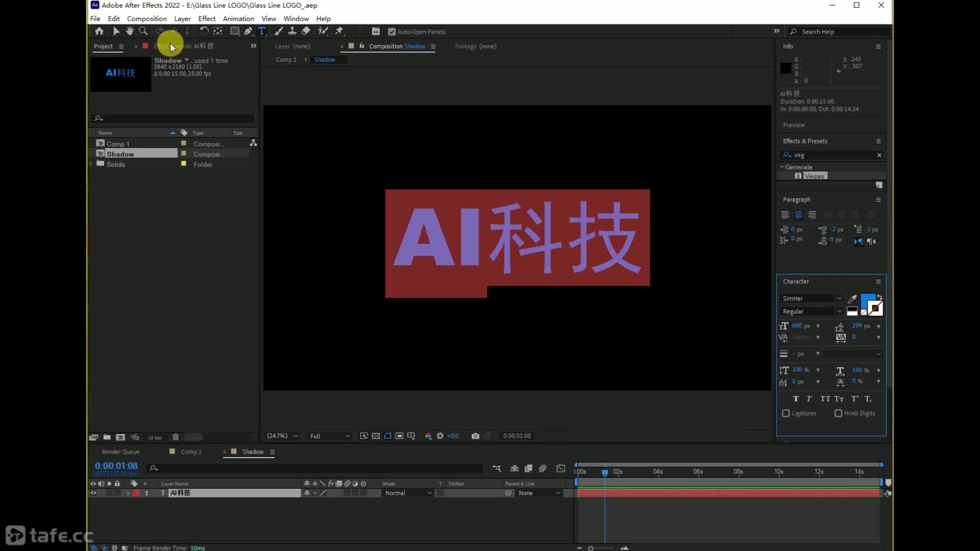Open the Normal blend mode dropdown
Viewport: 980px width, 551px height.
pos(408,493)
